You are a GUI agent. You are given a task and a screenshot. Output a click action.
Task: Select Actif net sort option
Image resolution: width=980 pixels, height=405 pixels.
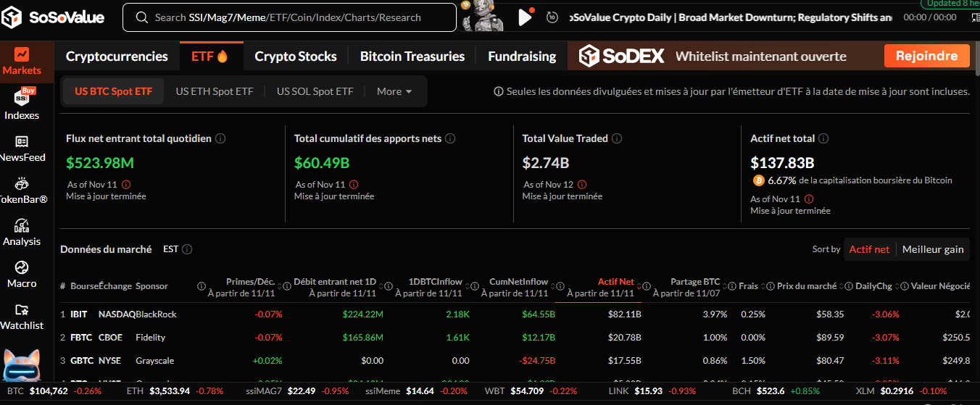tap(869, 249)
